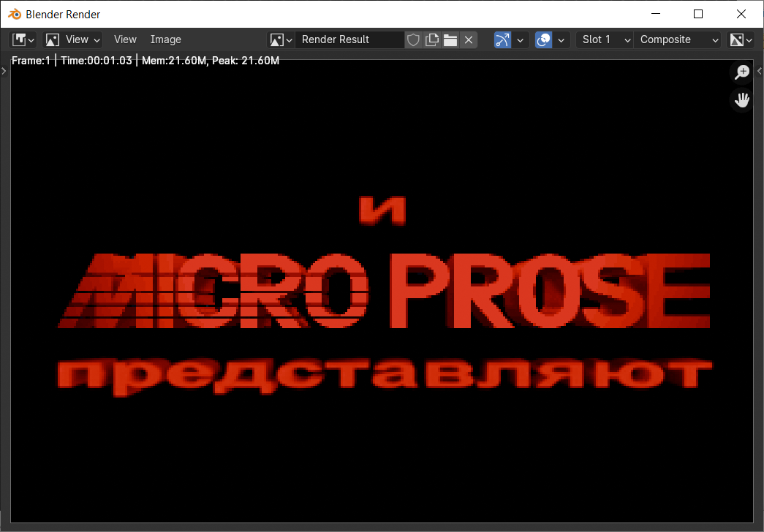Toggle the show overlays button
The height and width of the screenshot is (532, 764).
(543, 39)
